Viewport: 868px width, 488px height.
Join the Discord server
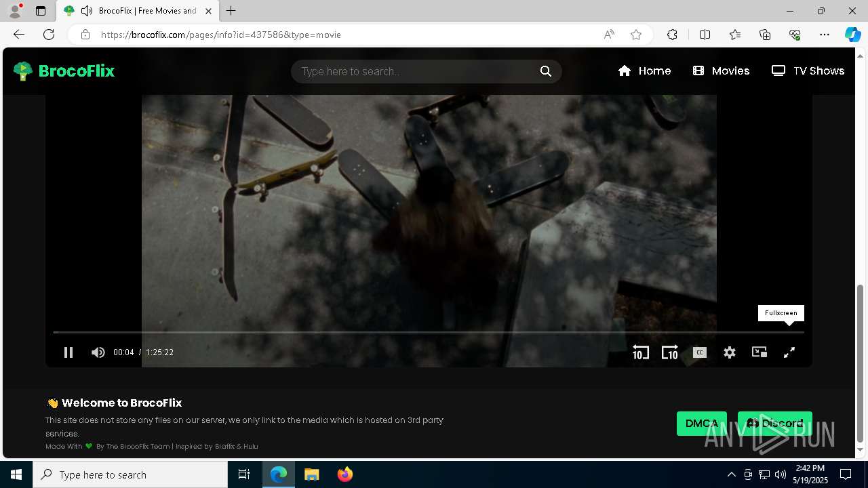pyautogui.click(x=775, y=424)
